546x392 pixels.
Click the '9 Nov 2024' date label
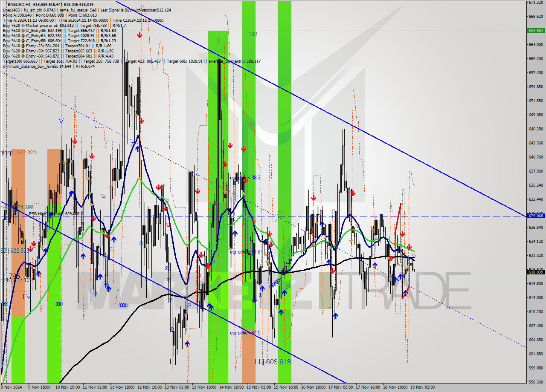click(12, 387)
